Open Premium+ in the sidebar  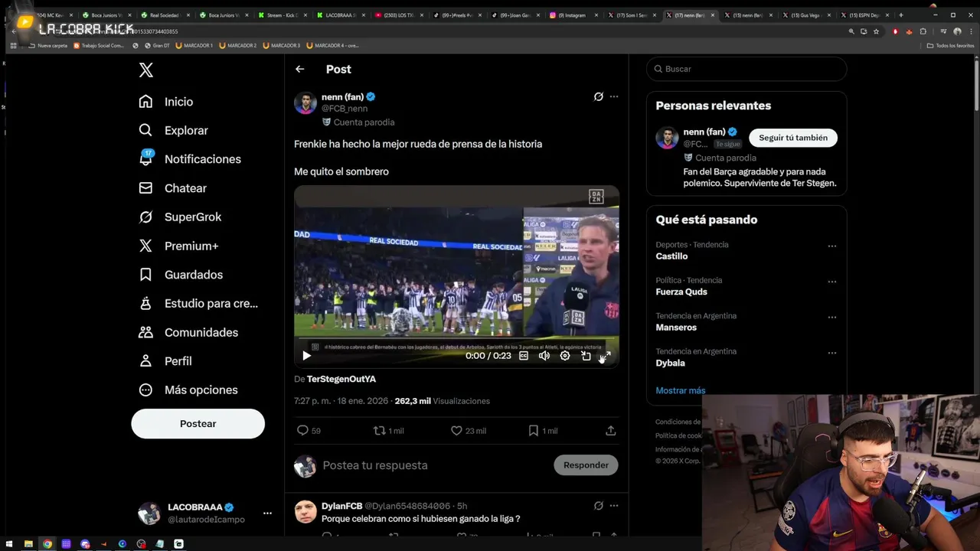tap(178, 246)
